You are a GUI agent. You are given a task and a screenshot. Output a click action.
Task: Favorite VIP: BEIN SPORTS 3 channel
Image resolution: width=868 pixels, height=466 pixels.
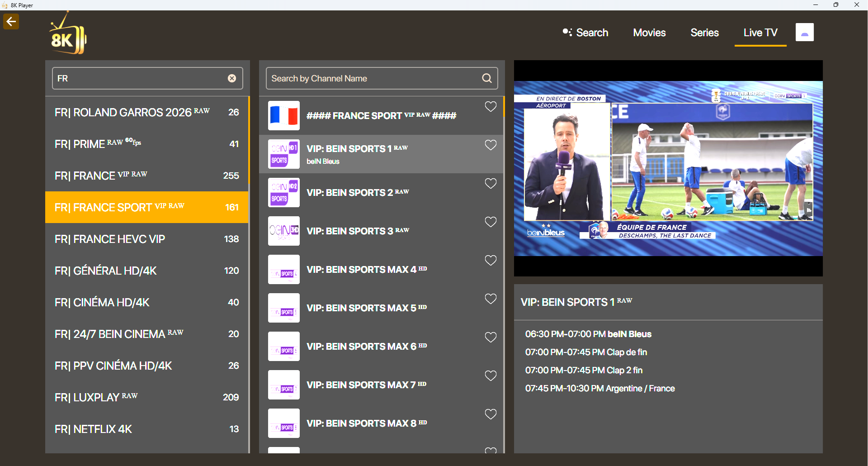point(491,222)
